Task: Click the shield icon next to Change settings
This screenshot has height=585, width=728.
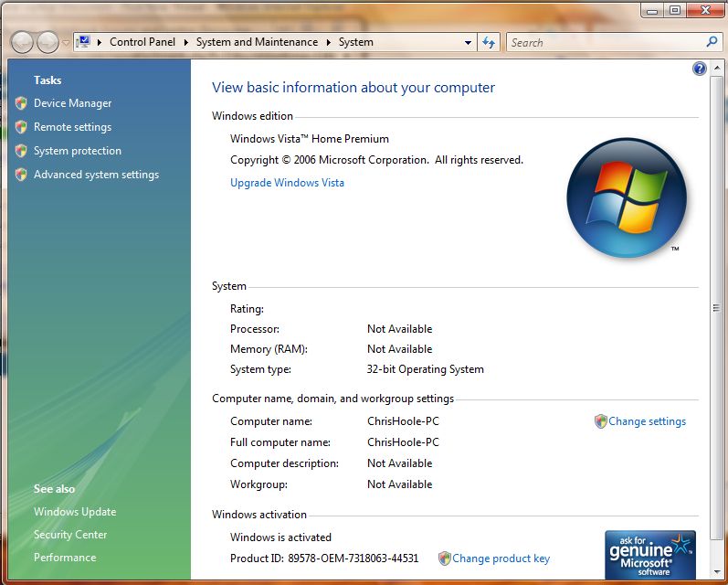Action: [x=601, y=421]
